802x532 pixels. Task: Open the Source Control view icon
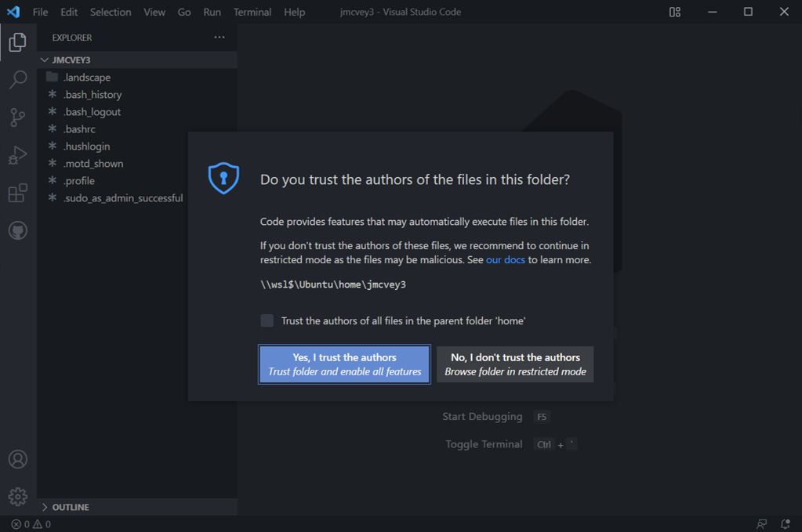click(x=18, y=118)
